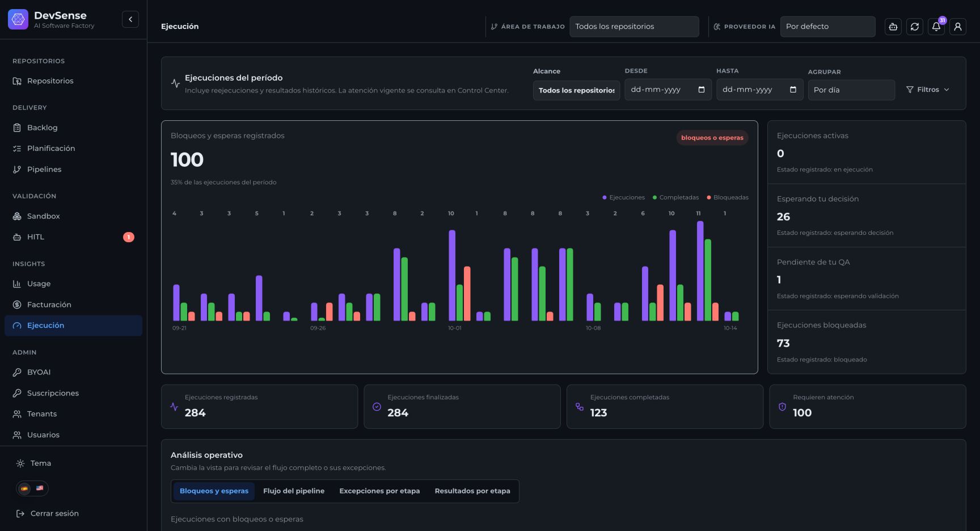
Task: Click the Cerrar sesión logout icon
Action: (x=20, y=513)
